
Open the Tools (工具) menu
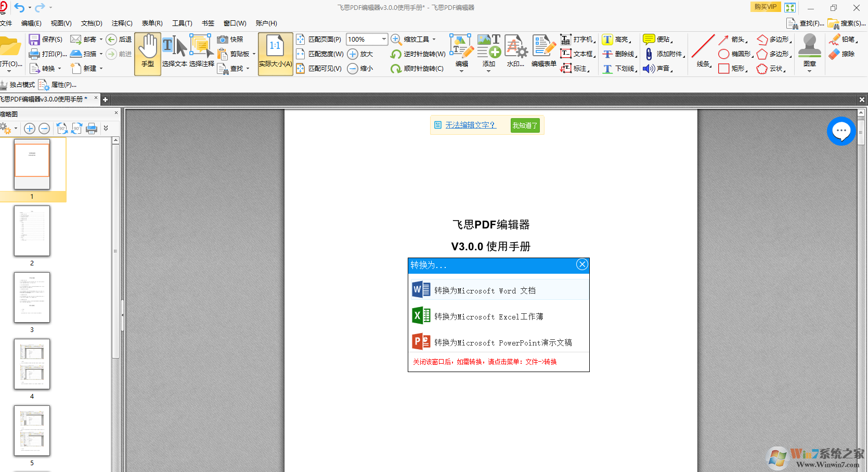tap(182, 23)
